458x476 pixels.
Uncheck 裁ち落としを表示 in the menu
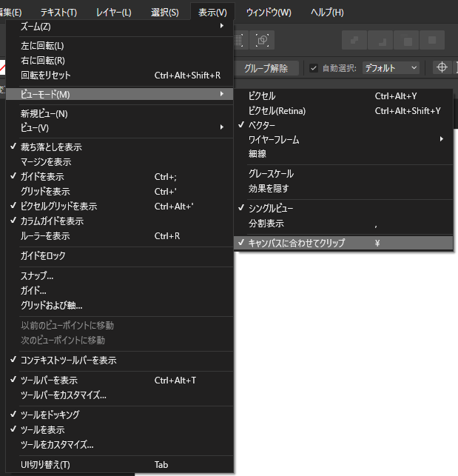[x=52, y=147]
